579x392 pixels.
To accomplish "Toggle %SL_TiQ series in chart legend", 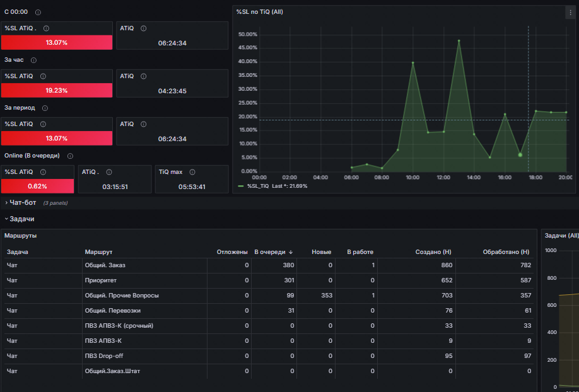I will 258,186.
